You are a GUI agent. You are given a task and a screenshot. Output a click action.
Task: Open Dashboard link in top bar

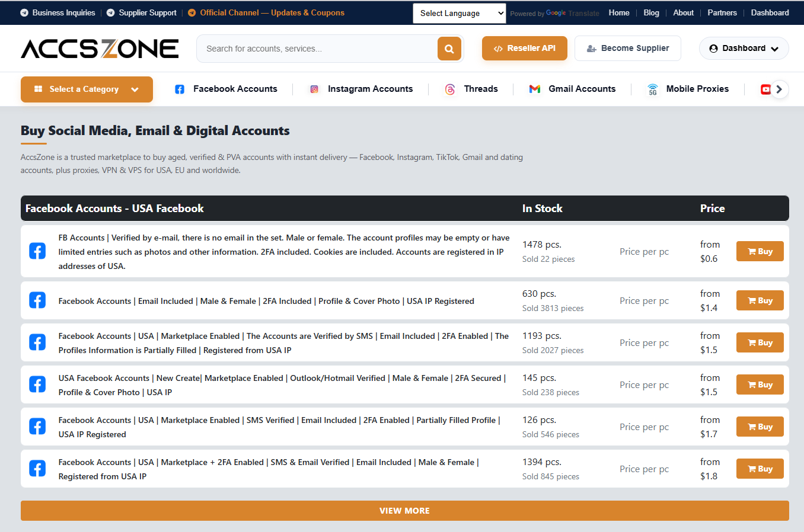pyautogui.click(x=770, y=12)
